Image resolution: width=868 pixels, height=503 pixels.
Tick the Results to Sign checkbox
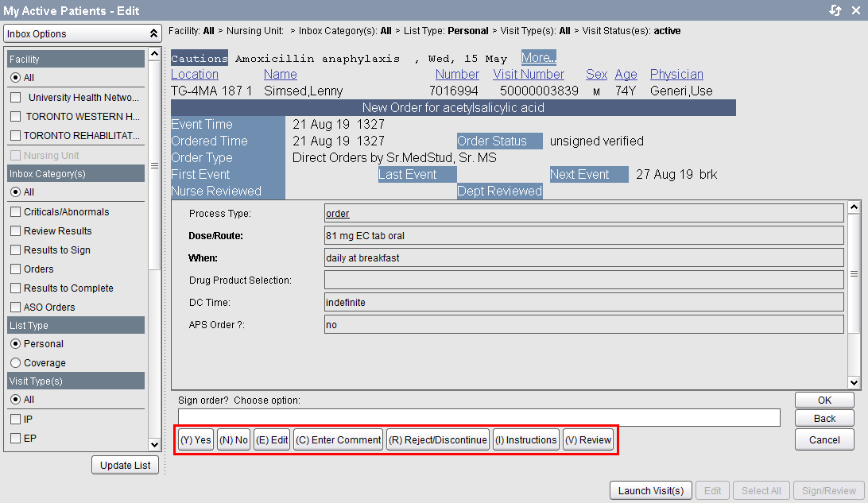coord(16,250)
